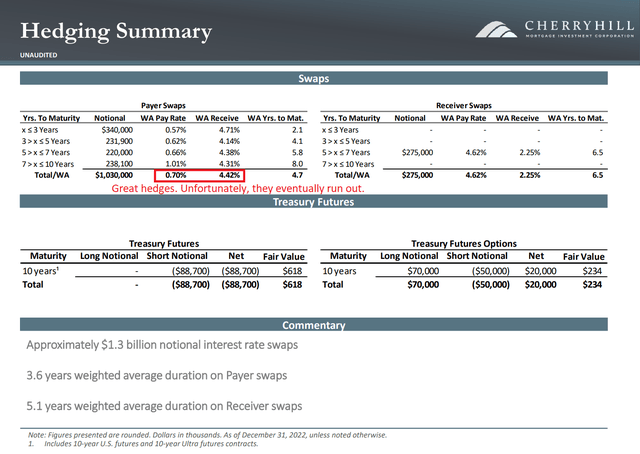Viewport: 640px width, 454px height.
Task: Click the bold 2.25% in receiver Total/WA row
Action: pos(529,175)
